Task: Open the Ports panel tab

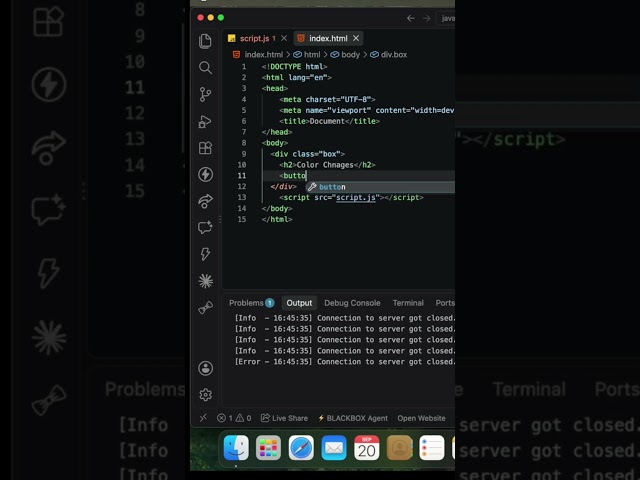Action: coord(445,303)
